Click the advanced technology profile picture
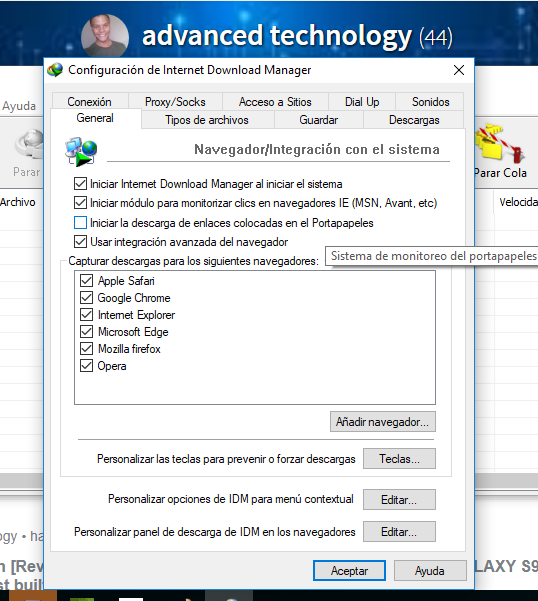538x601 pixels. [x=105, y=37]
